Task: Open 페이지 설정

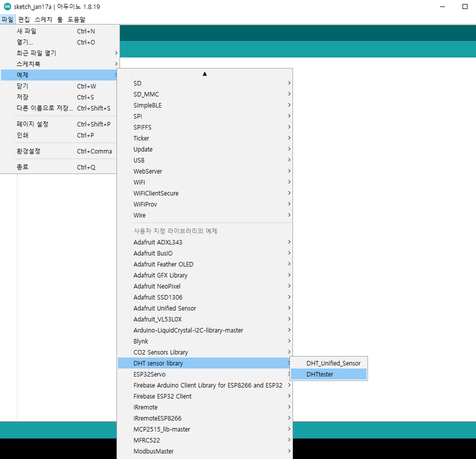Action: coord(59,124)
